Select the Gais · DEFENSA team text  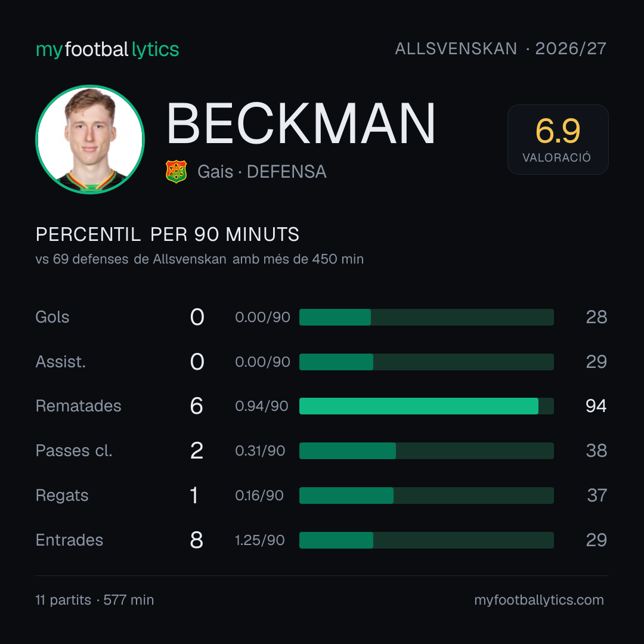(x=262, y=172)
